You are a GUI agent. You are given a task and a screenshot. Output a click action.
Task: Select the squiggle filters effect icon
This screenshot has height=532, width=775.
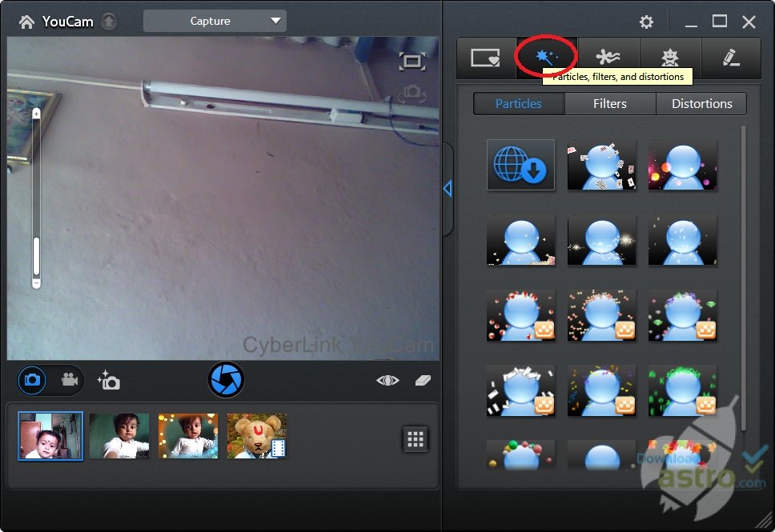(x=609, y=58)
